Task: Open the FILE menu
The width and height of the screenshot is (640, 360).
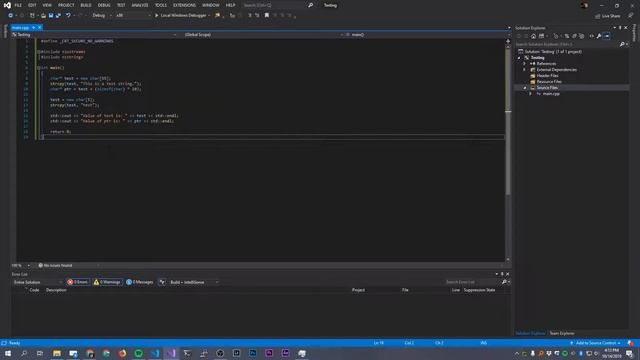Action: [18, 5]
